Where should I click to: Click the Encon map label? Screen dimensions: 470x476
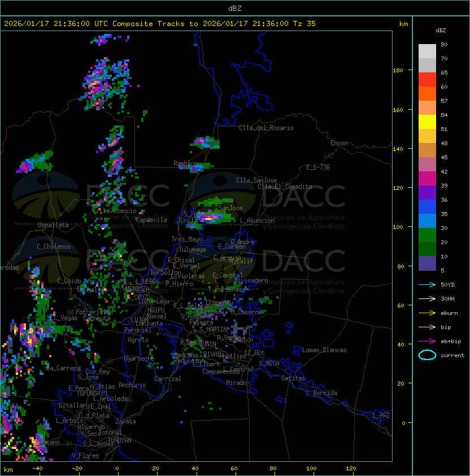339,143
